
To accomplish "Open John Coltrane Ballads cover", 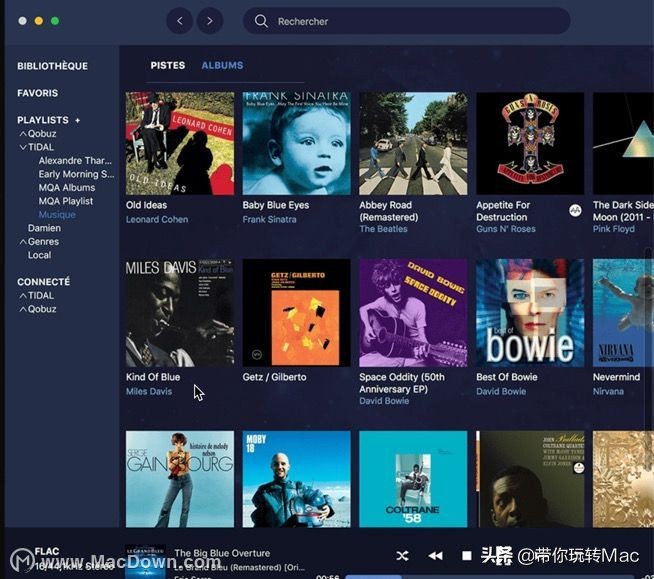I will 530,479.
